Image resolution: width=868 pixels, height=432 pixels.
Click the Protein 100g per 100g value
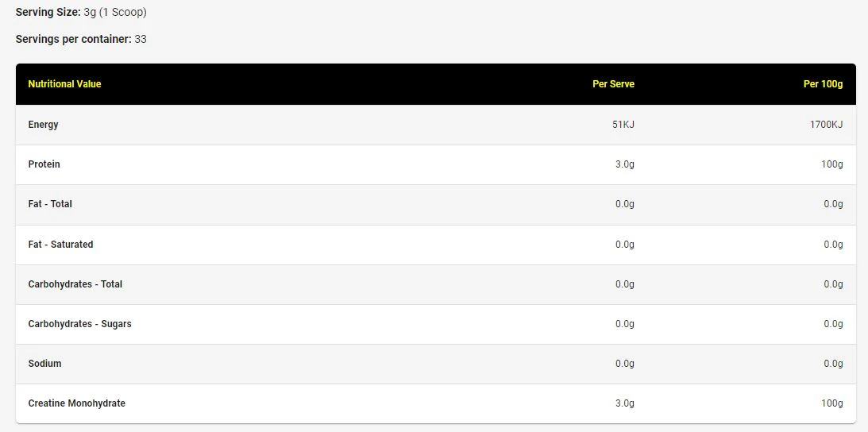click(832, 164)
